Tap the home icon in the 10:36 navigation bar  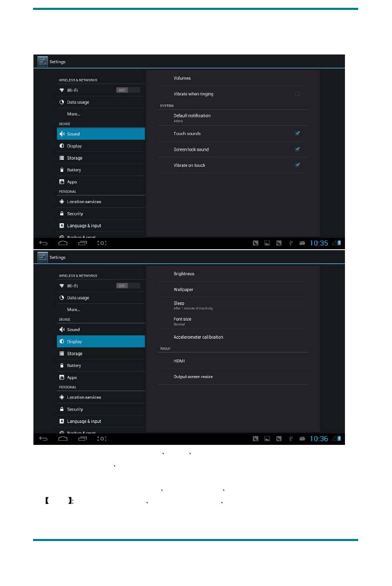point(63,439)
